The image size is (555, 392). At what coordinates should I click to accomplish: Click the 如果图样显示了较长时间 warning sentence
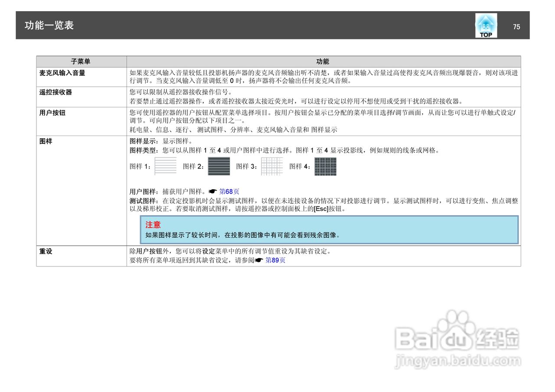pos(243,236)
